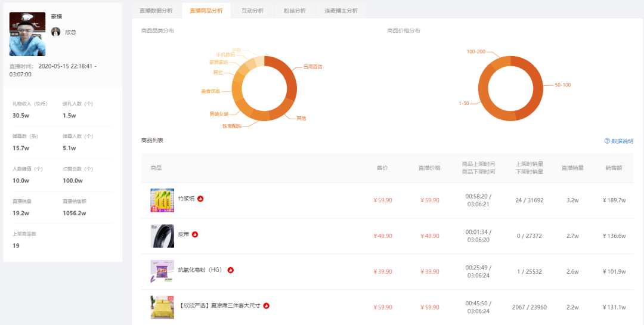Click the 50-100 price range chart label
The width and height of the screenshot is (644, 325).
pos(562,85)
